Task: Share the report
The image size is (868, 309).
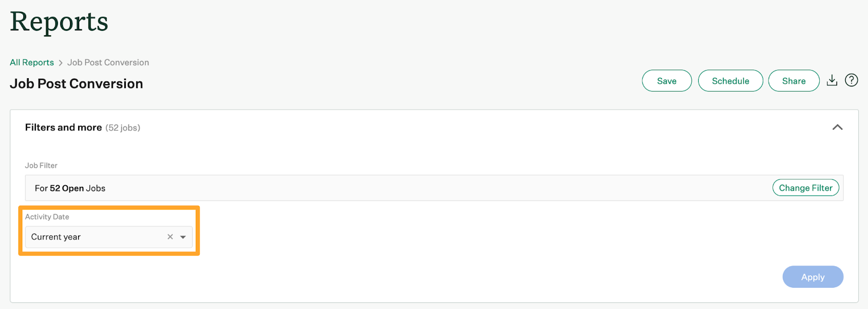Action: [x=794, y=81]
